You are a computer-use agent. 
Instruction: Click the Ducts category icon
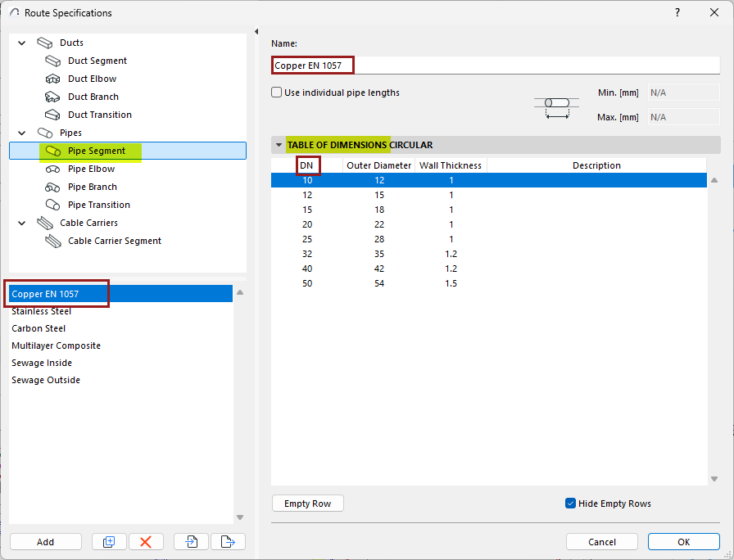(x=45, y=43)
